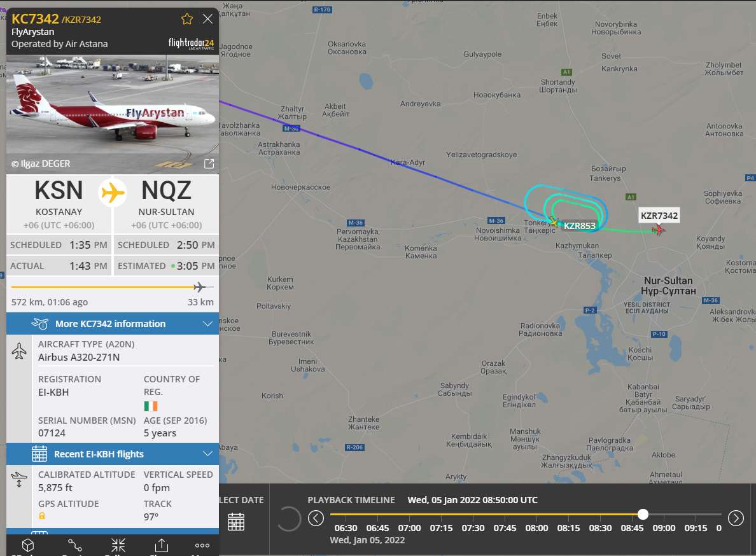Jump to 07:30 on playback timeline
Viewport: 756px width, 556px height.
(x=473, y=528)
